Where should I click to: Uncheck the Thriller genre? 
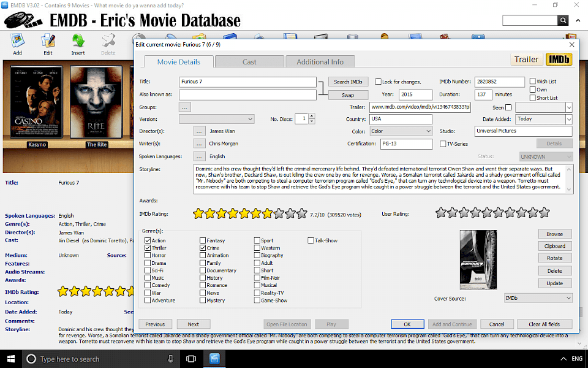point(148,248)
